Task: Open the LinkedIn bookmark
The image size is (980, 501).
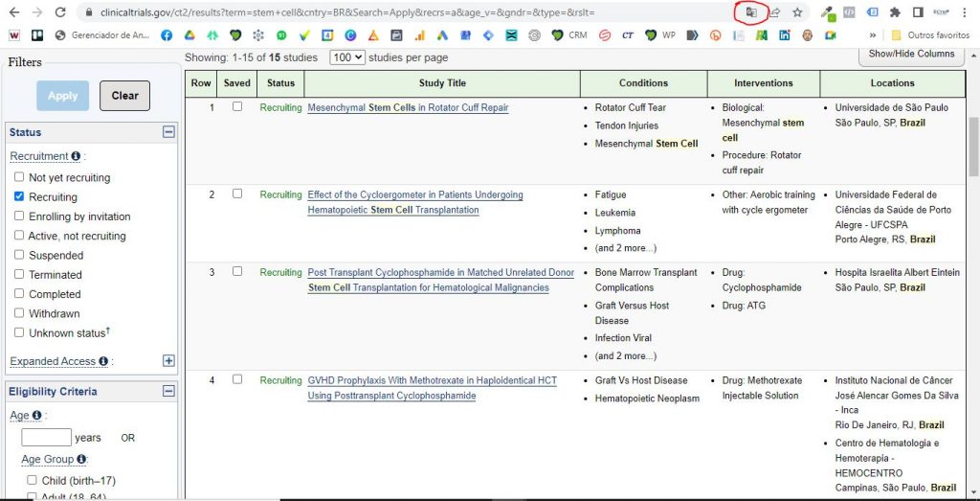Action: [784, 35]
